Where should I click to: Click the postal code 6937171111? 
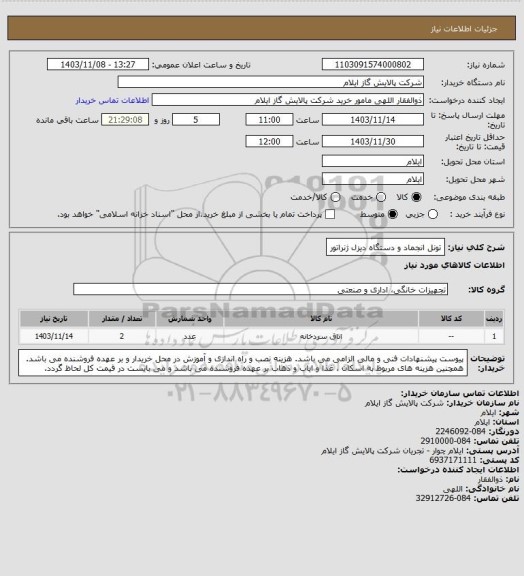point(453,460)
